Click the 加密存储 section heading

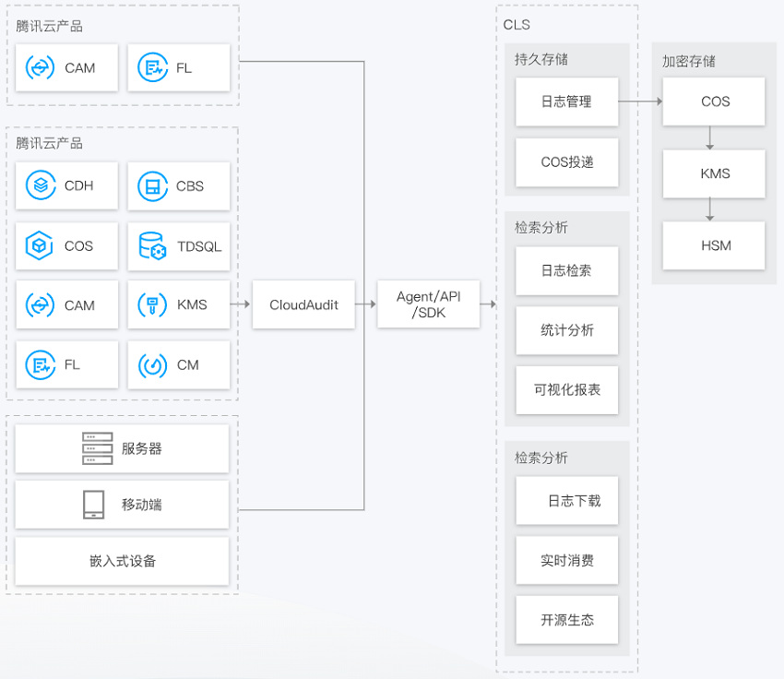tap(688, 61)
